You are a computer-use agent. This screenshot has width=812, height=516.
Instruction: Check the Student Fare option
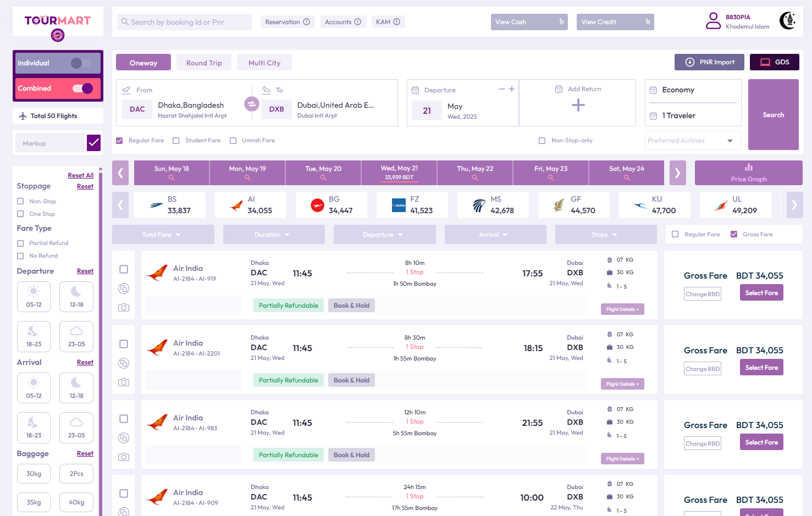(x=176, y=141)
